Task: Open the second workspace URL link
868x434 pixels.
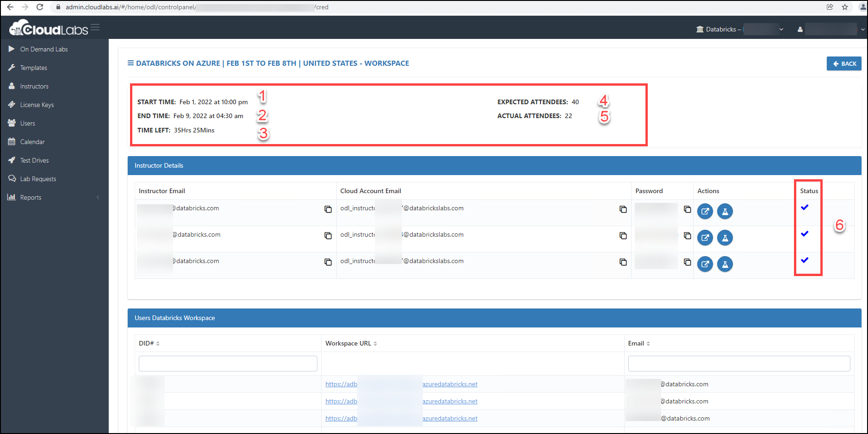Action: click(401, 401)
